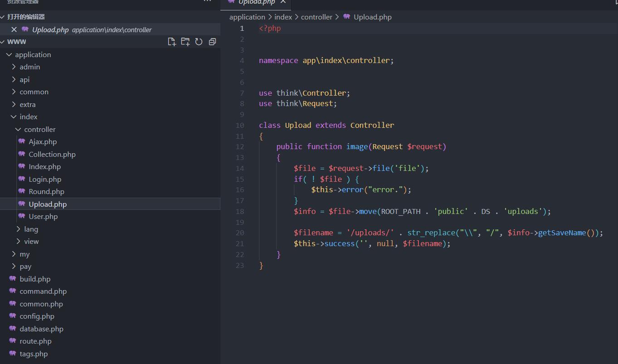
Task: Expand the lang folder
Action: pyautogui.click(x=31, y=229)
